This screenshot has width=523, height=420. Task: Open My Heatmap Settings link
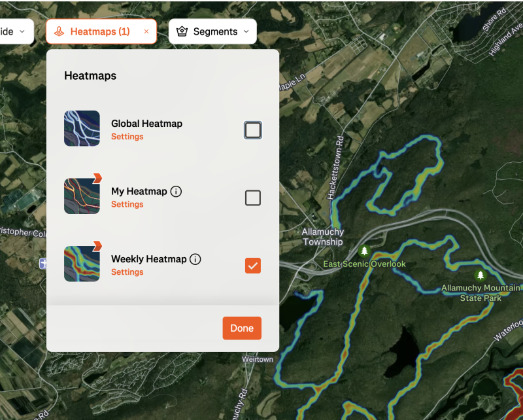[127, 204]
